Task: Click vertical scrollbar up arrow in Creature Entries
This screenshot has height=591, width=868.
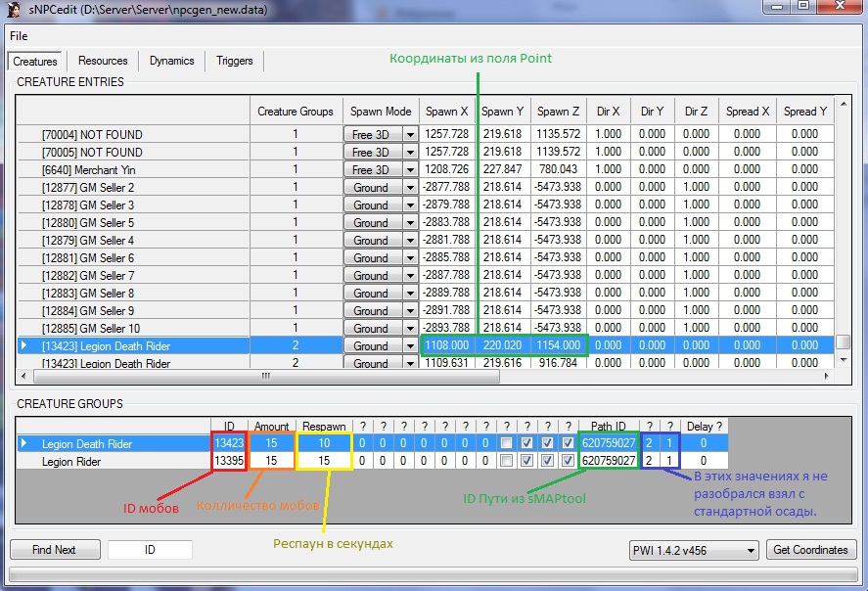Action: (x=843, y=104)
